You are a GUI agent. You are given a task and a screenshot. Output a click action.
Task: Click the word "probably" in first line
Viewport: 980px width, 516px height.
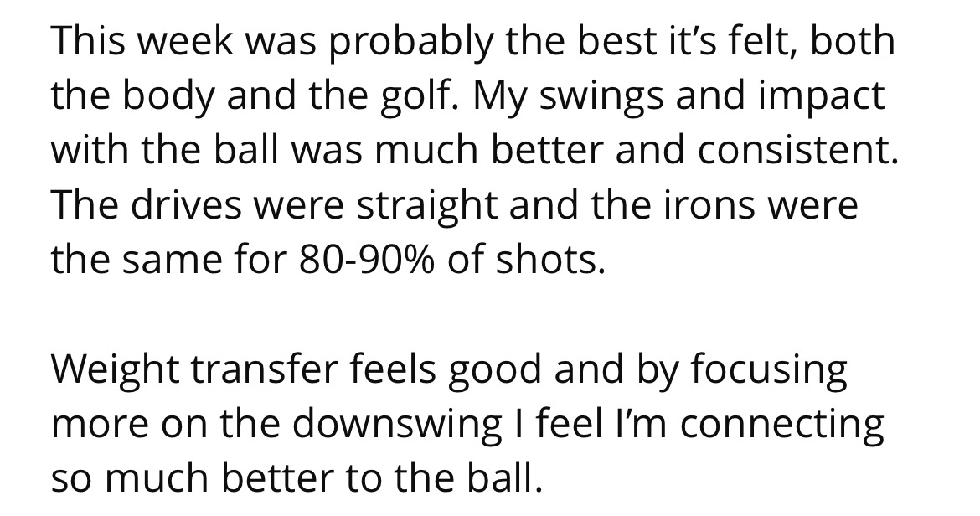click(x=409, y=43)
